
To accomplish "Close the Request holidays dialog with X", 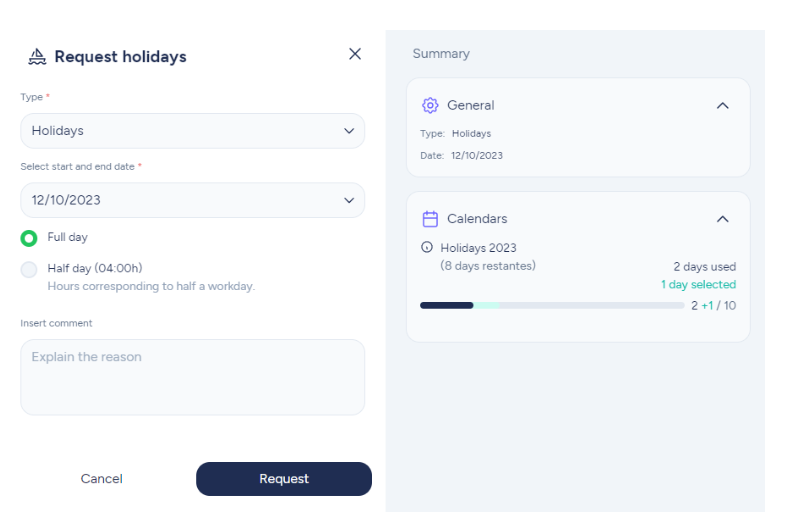I will (355, 54).
